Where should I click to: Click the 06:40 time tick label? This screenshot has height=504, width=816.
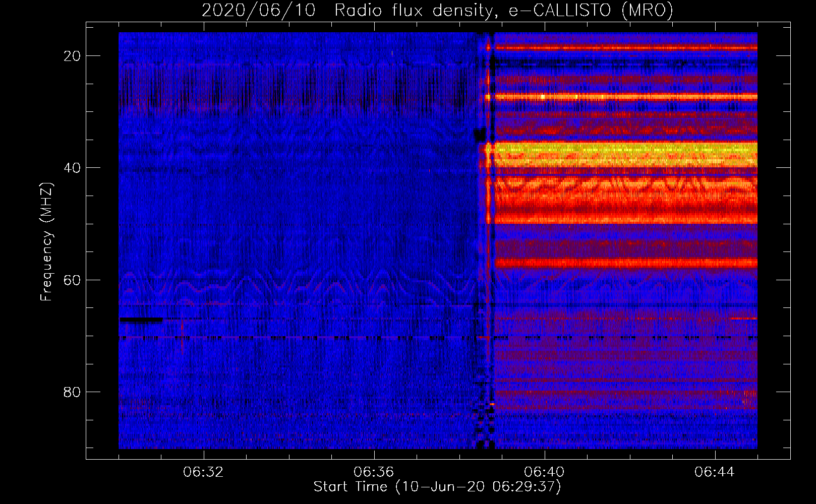click(x=545, y=472)
